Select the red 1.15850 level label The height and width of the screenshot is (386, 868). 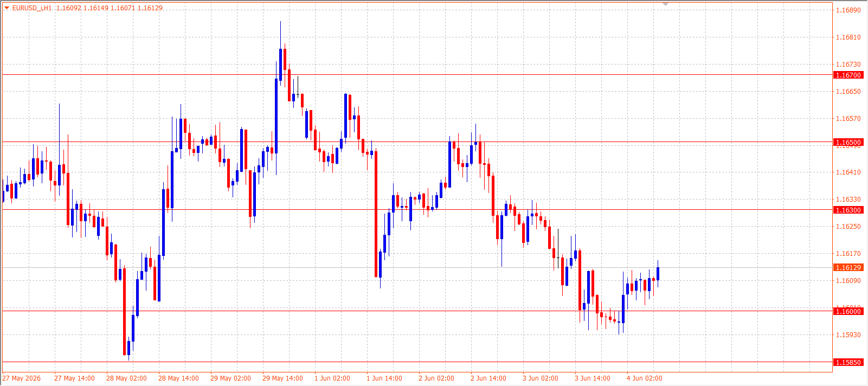[x=848, y=362]
